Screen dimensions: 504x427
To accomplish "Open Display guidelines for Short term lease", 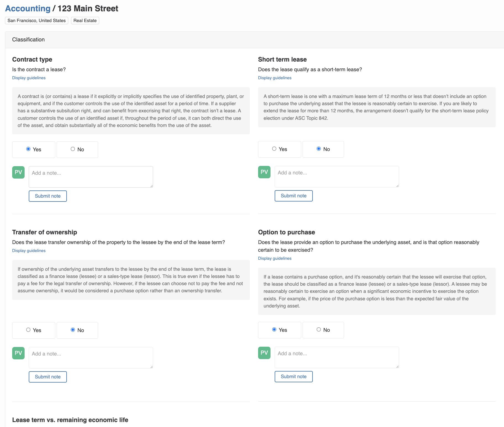I will (274, 78).
